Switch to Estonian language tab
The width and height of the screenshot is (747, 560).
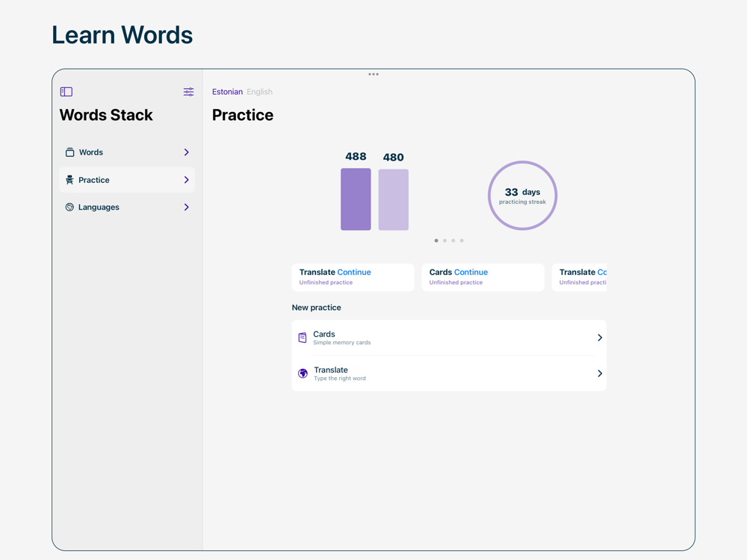click(227, 92)
